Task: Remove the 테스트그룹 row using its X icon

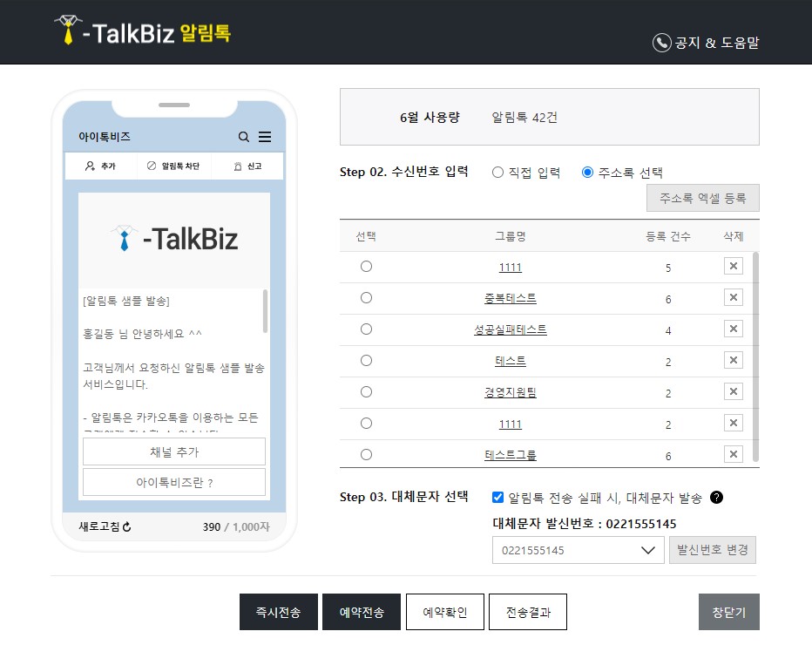Action: pyautogui.click(x=733, y=454)
